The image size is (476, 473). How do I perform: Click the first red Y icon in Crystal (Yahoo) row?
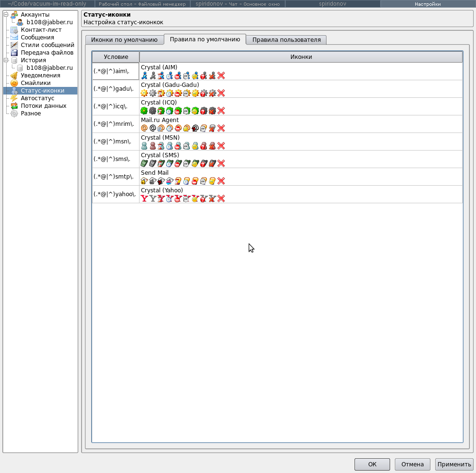tap(144, 199)
